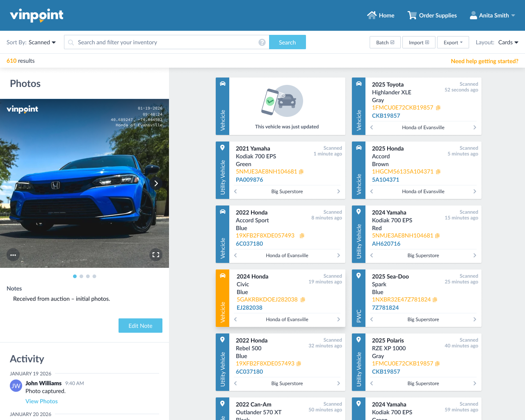Click stock number 7Z781824
Screen dimensions: 525x420
(x=385, y=308)
